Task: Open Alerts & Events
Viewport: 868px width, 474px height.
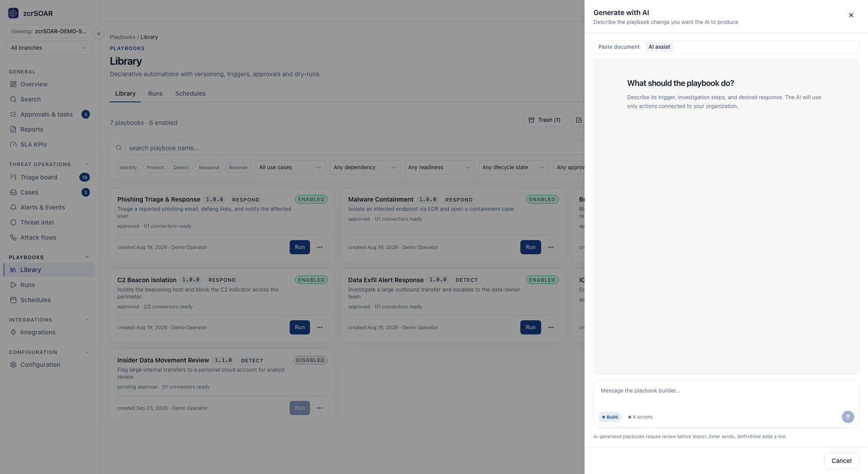Action: click(x=49, y=207)
